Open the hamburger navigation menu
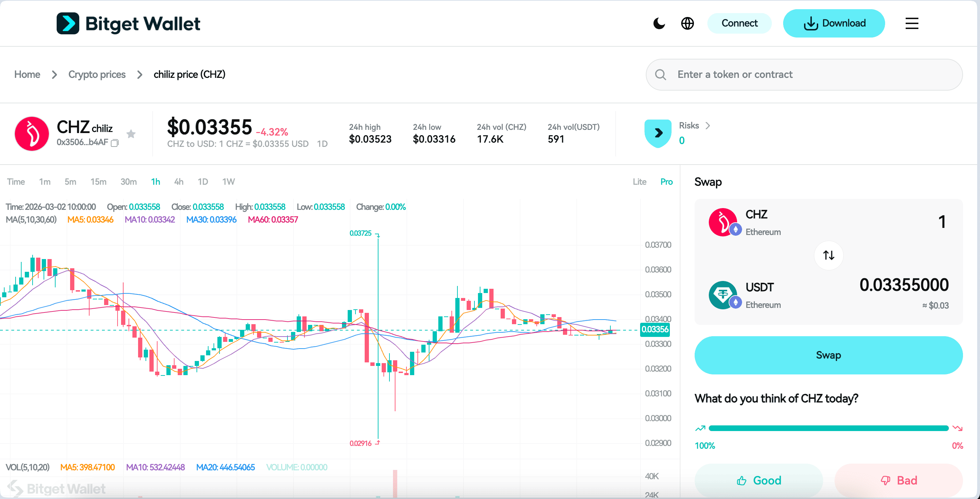 click(x=912, y=23)
